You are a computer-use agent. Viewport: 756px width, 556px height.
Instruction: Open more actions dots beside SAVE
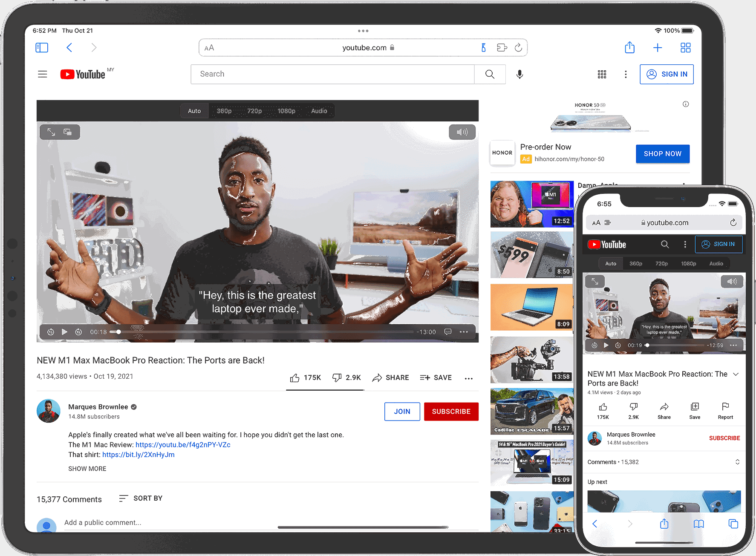(469, 378)
